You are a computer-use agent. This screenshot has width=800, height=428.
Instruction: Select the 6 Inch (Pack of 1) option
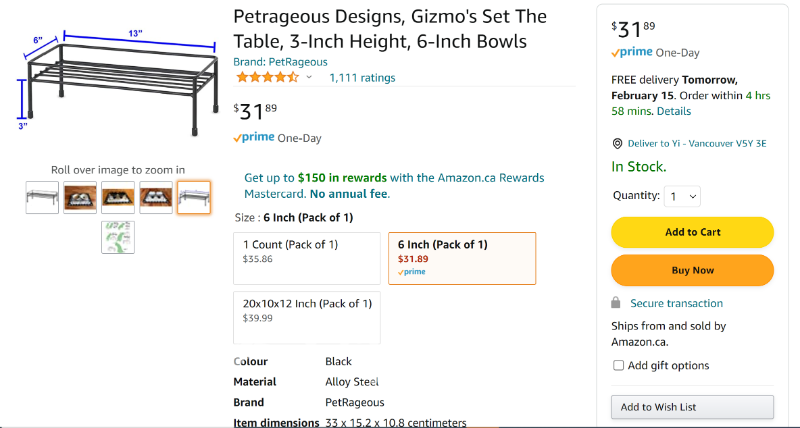462,258
